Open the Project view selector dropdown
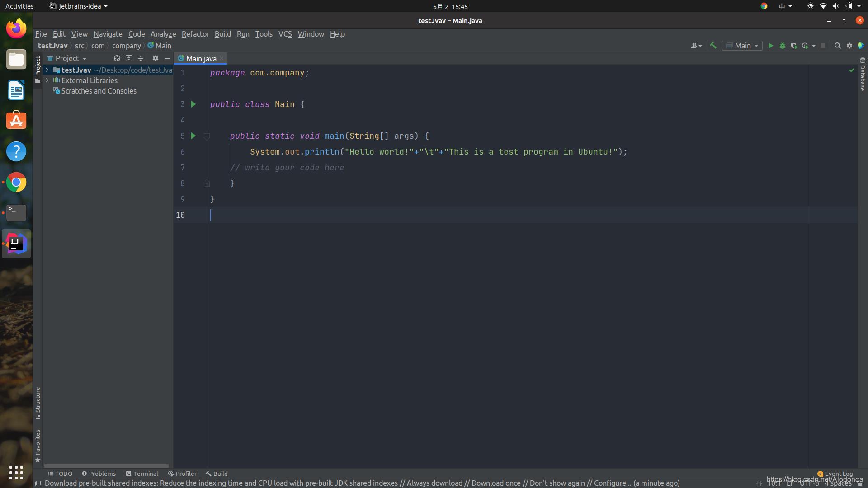 [67, 58]
